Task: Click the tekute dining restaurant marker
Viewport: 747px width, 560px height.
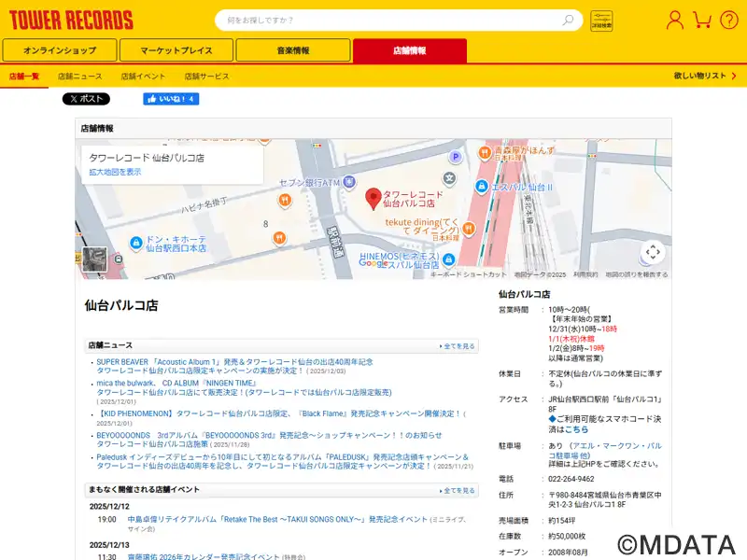Action: (469, 228)
